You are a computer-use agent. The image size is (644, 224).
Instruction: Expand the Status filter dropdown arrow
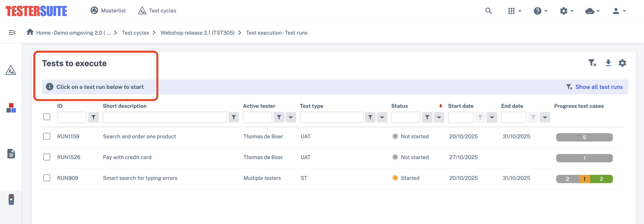[x=439, y=117]
